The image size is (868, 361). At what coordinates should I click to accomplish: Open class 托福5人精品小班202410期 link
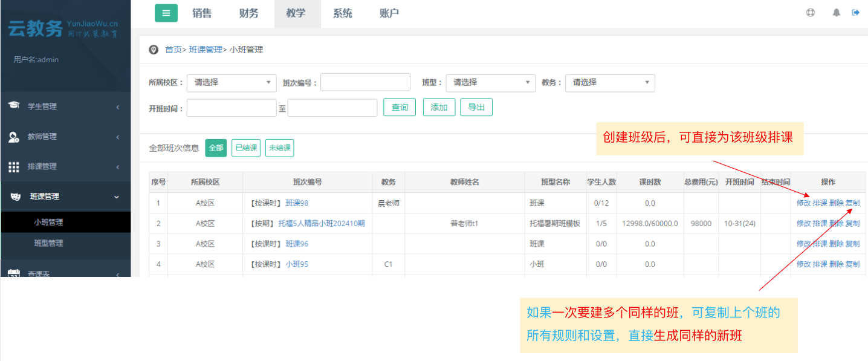coord(322,224)
